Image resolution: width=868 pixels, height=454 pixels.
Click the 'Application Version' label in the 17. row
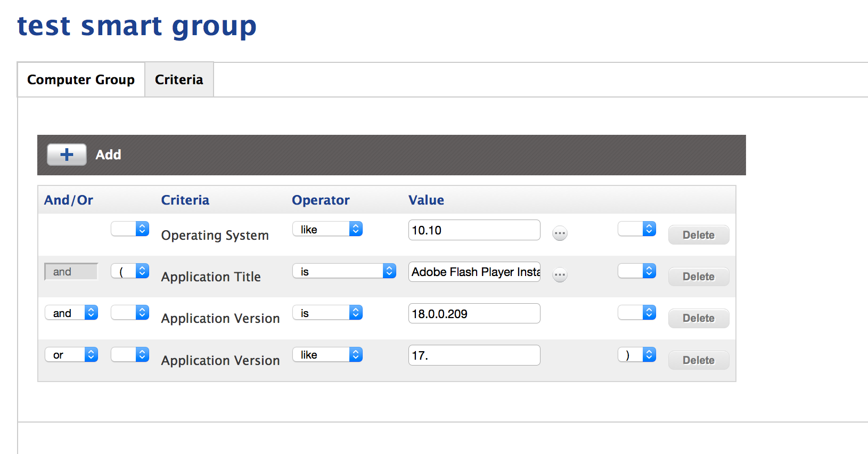tap(220, 361)
